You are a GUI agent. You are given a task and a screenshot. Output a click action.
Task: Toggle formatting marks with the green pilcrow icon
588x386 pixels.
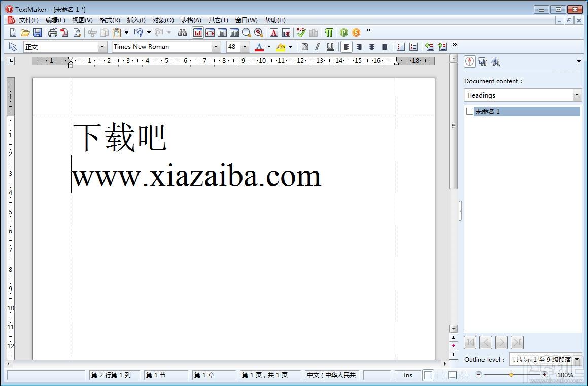[x=329, y=33]
